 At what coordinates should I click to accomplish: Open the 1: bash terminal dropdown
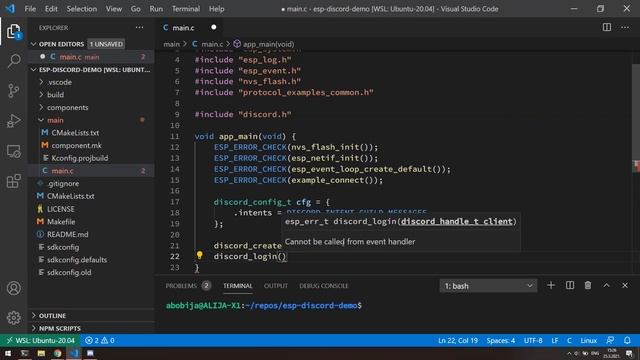point(488,286)
